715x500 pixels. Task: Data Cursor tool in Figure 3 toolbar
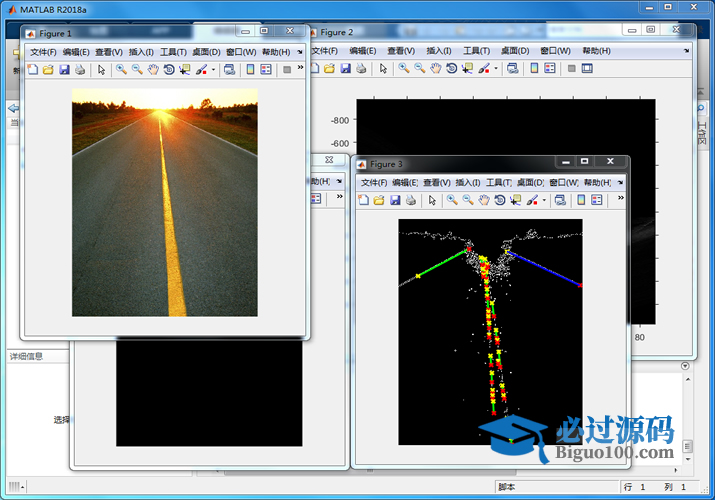(515, 200)
